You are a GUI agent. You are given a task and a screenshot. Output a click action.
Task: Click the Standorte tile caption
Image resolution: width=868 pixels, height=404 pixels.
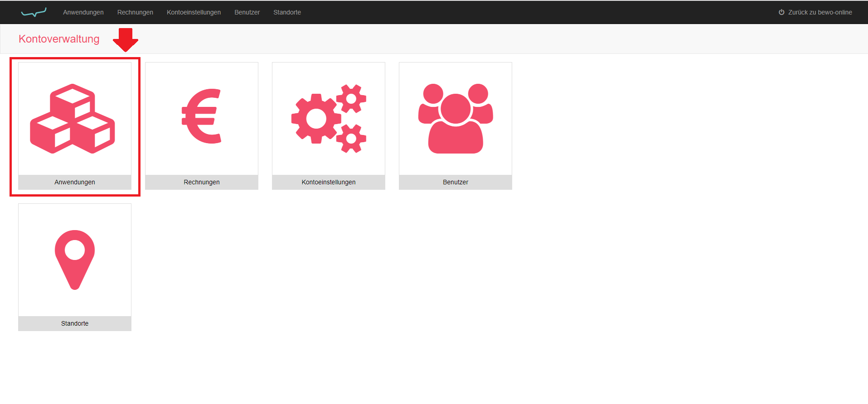pos(75,323)
